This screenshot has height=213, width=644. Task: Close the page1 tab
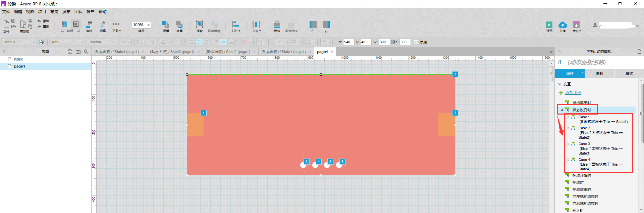[x=332, y=52]
